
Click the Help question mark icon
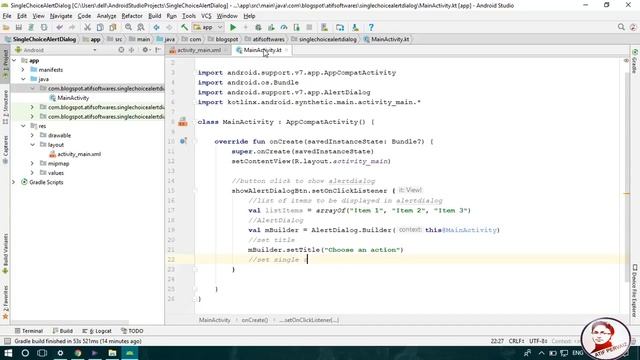coord(371,27)
